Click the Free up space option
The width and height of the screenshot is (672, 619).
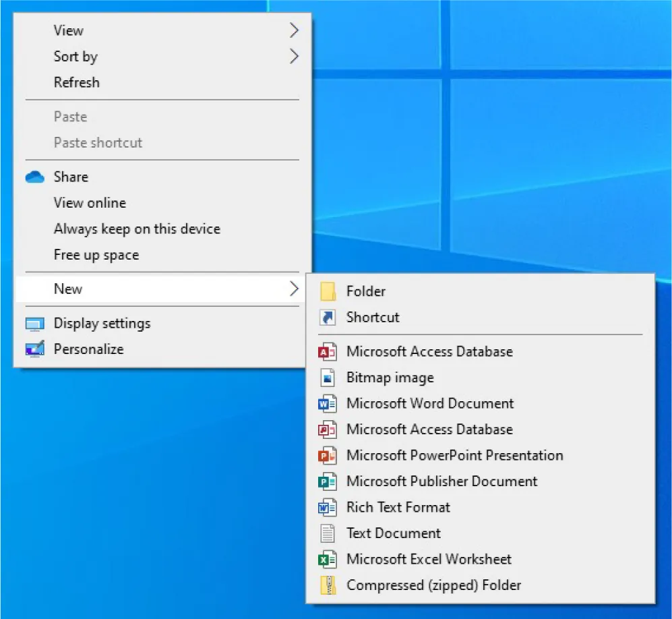pyautogui.click(x=96, y=255)
